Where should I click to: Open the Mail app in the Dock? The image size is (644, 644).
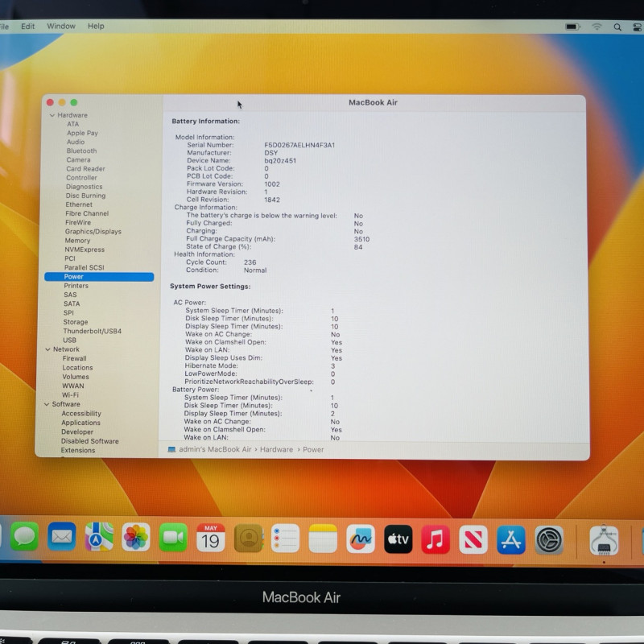click(62, 536)
